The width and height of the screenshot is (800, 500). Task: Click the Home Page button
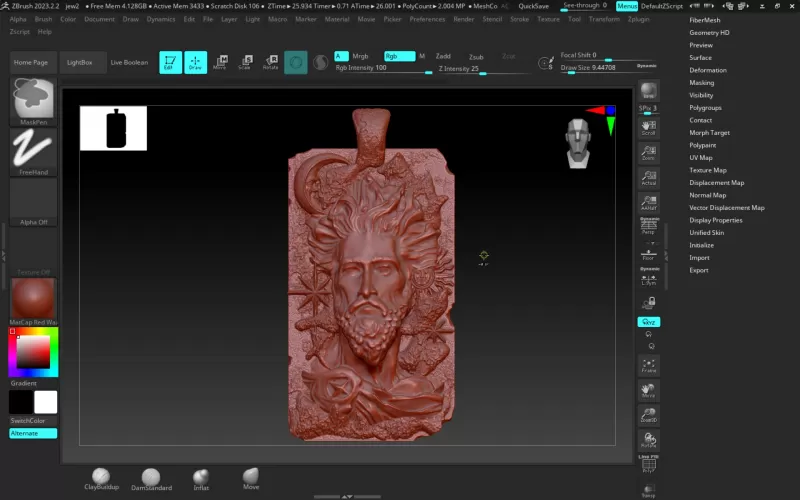pyautogui.click(x=31, y=62)
